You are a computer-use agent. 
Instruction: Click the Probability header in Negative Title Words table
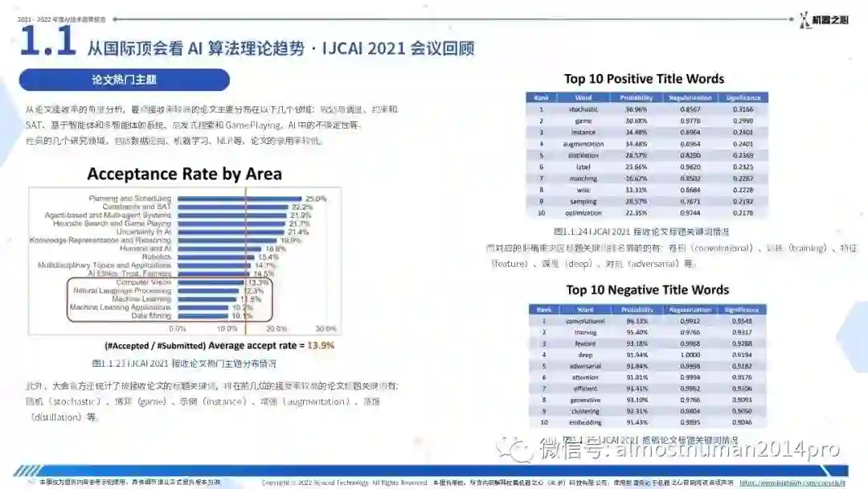click(637, 310)
